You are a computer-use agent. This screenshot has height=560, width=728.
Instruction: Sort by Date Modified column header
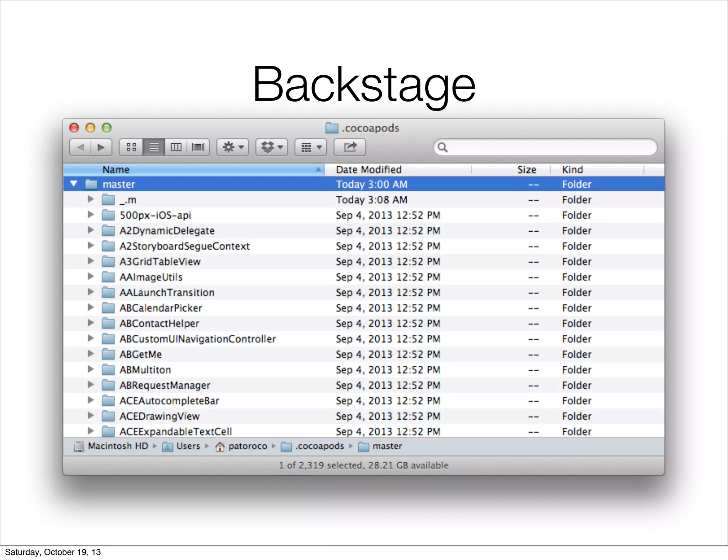click(x=398, y=170)
